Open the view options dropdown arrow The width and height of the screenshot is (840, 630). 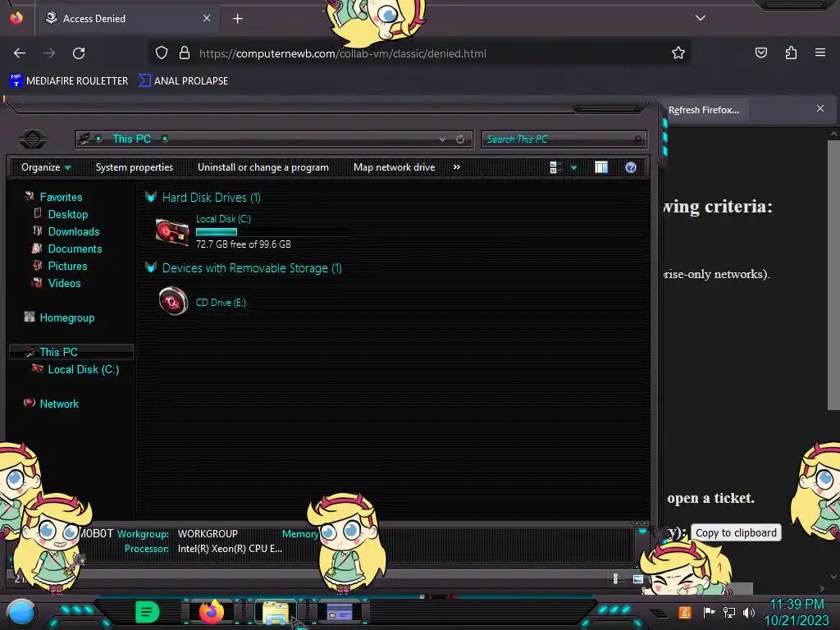573,167
